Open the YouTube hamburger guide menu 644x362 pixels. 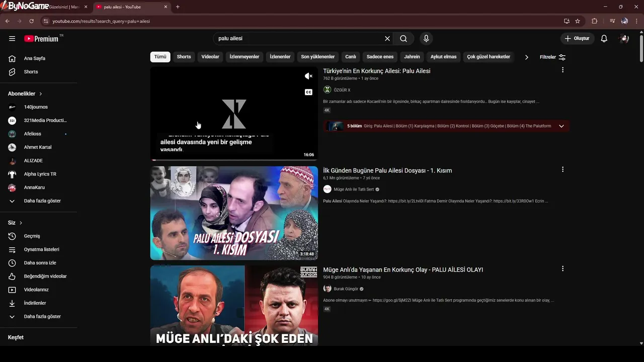(x=12, y=39)
